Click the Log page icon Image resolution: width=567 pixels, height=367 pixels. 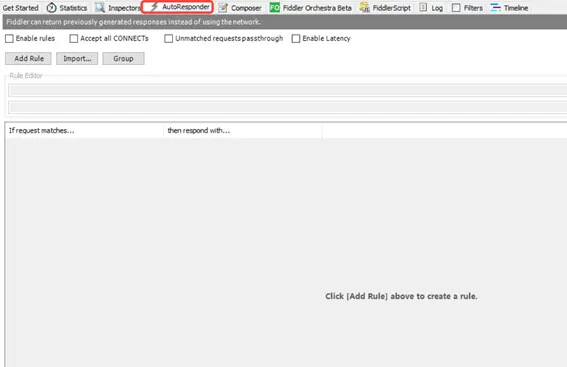[x=423, y=7]
